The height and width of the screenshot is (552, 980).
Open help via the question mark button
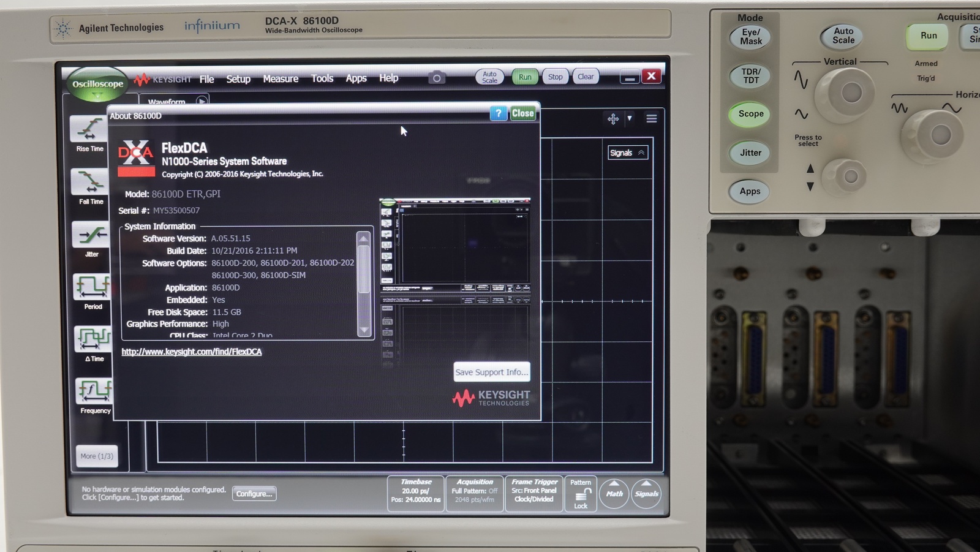[x=499, y=113]
